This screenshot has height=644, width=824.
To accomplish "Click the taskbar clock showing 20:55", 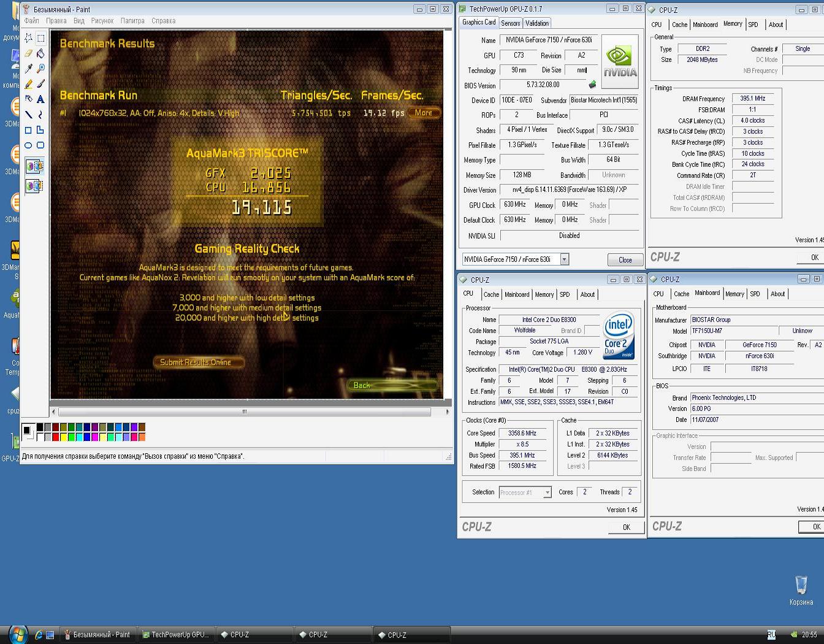I will click(809, 635).
